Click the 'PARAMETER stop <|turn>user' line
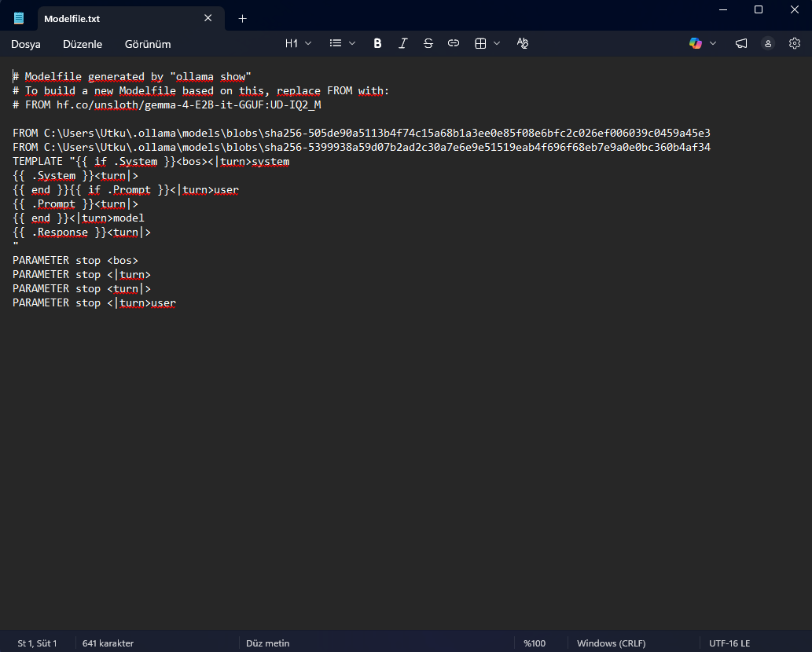 pos(94,302)
